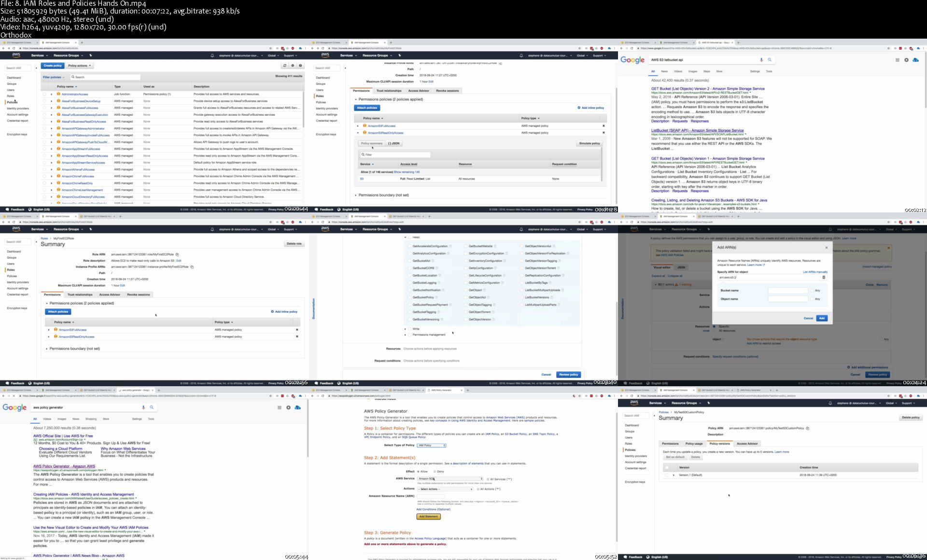The width and height of the screenshot is (927, 560).
Task: Select Deny effect radio in Policy Generator
Action: (435, 472)
